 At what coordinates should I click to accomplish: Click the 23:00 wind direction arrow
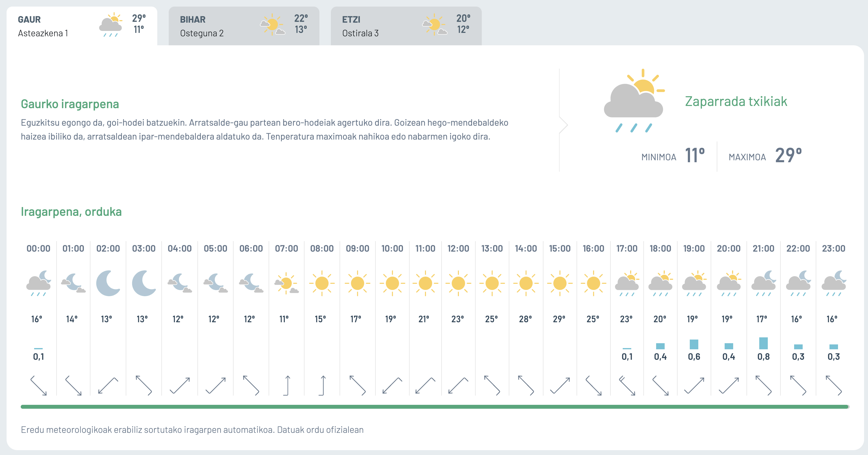point(834,385)
